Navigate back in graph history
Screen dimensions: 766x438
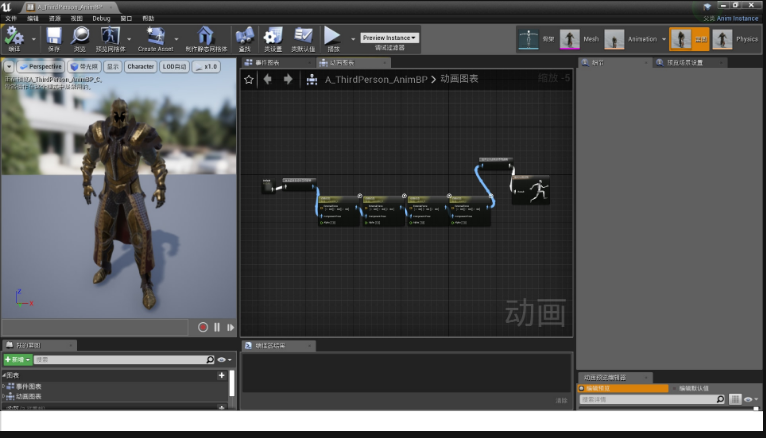pos(267,79)
